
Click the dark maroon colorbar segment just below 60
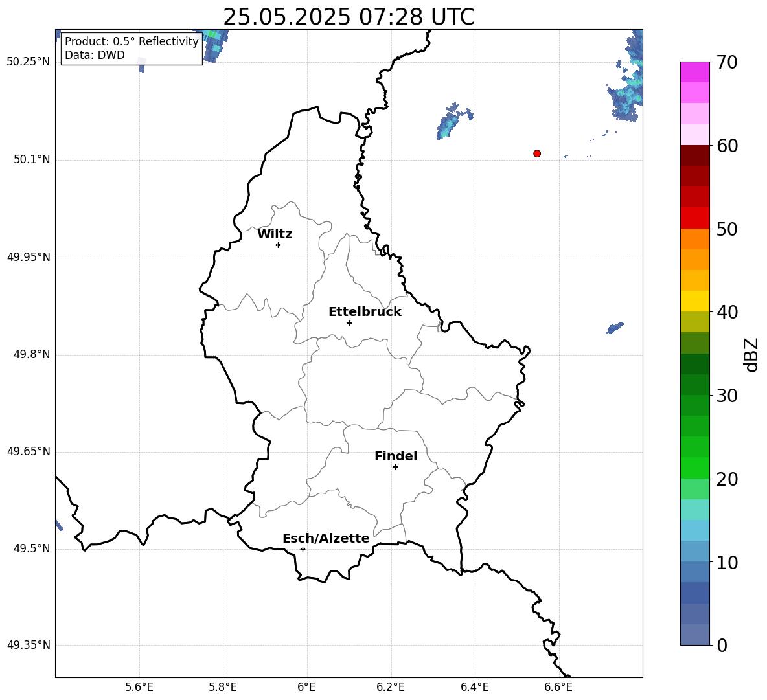coord(695,156)
